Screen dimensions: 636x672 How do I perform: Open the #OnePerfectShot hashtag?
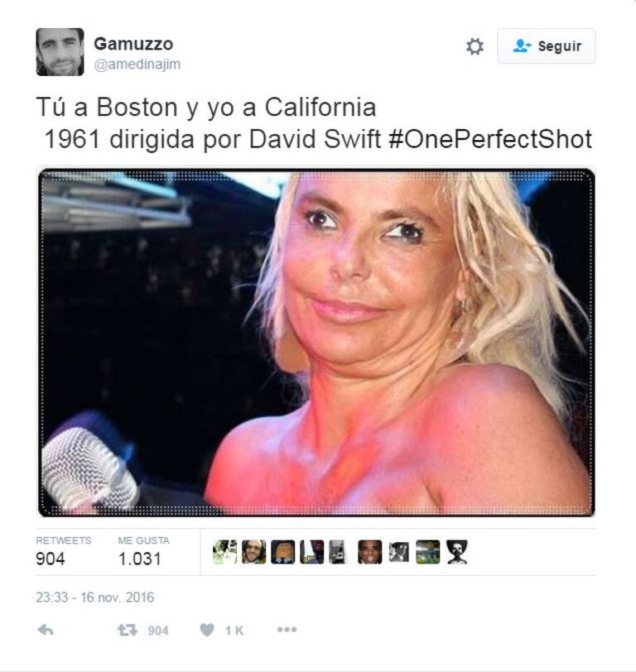tap(490, 139)
